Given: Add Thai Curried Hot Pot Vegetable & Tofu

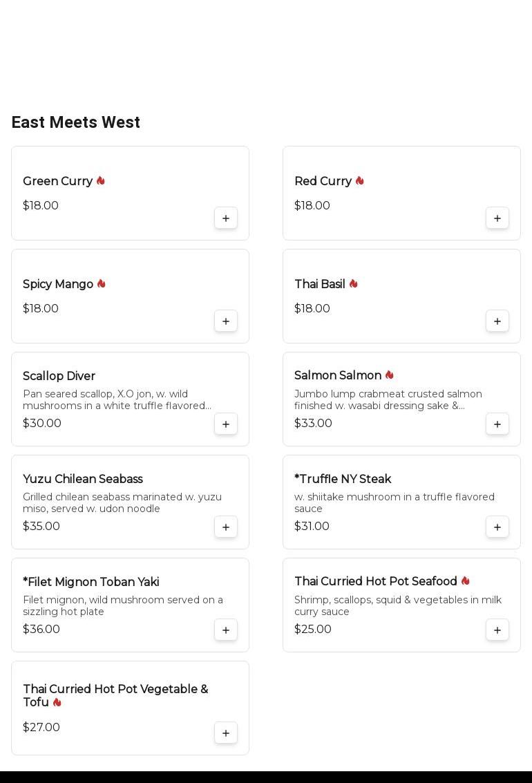Looking at the screenshot, I should click(226, 733).
